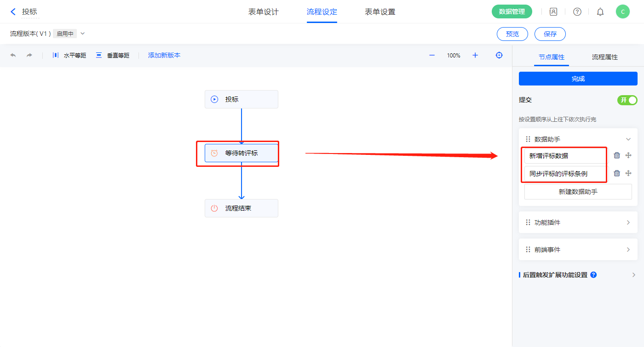
Task: Toggle the 提交 switch off
Action: click(627, 100)
